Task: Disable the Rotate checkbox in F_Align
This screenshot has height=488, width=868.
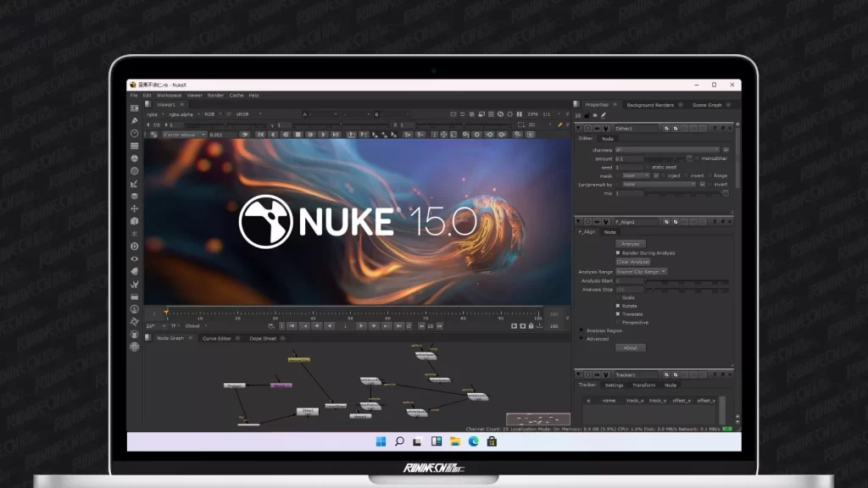Action: click(x=618, y=306)
